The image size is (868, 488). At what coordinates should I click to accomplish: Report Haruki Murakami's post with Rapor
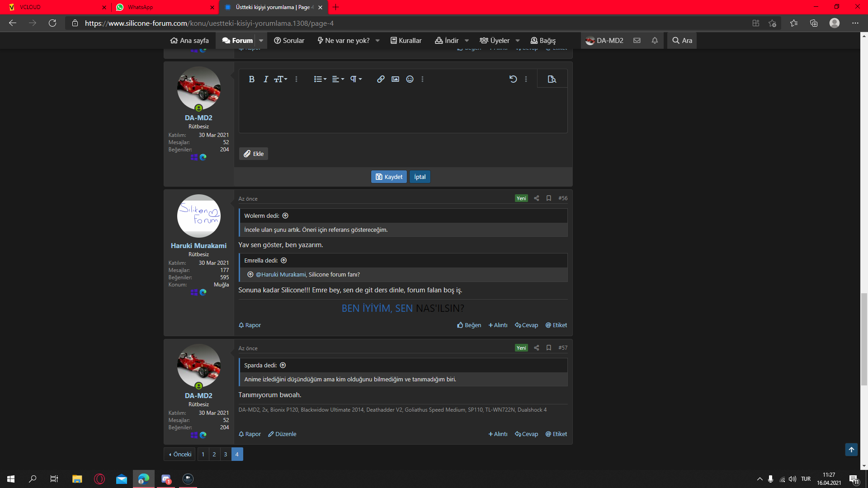(250, 325)
